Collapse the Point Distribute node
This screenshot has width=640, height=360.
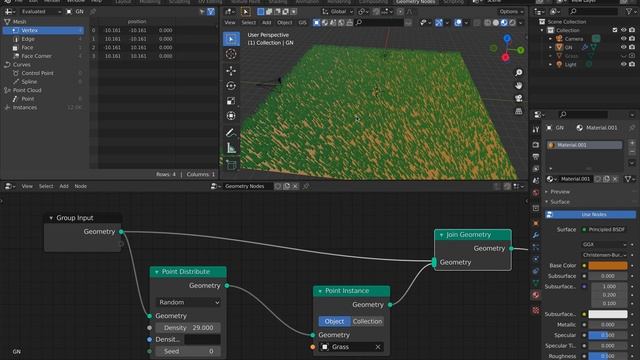(157, 272)
